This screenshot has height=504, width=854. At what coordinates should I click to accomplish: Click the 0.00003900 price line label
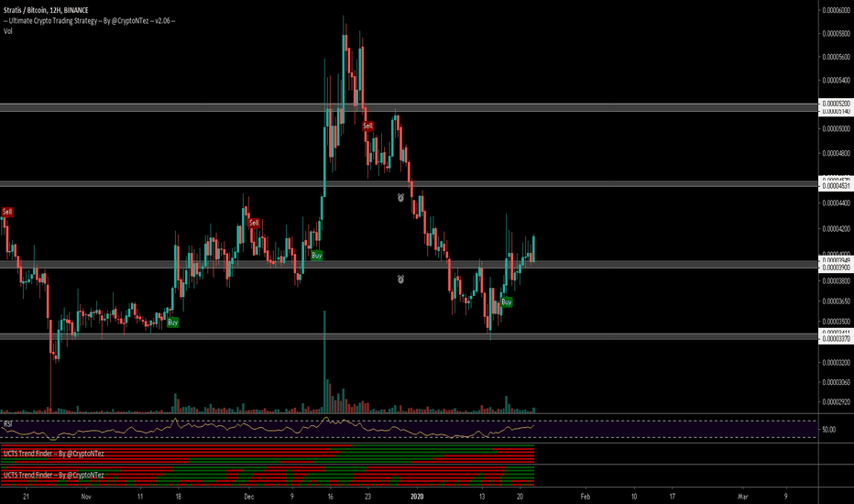836,268
